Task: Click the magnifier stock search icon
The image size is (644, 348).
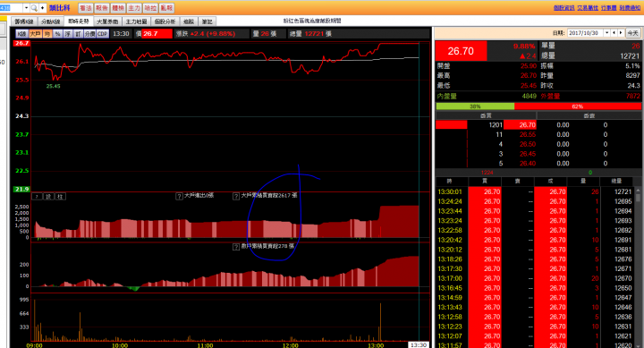Action: (34, 8)
